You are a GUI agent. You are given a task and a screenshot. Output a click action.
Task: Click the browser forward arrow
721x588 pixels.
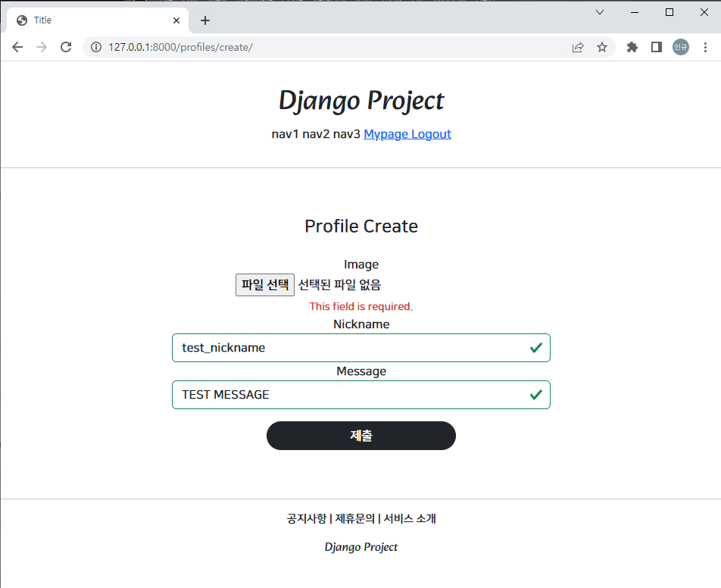pos(42,47)
